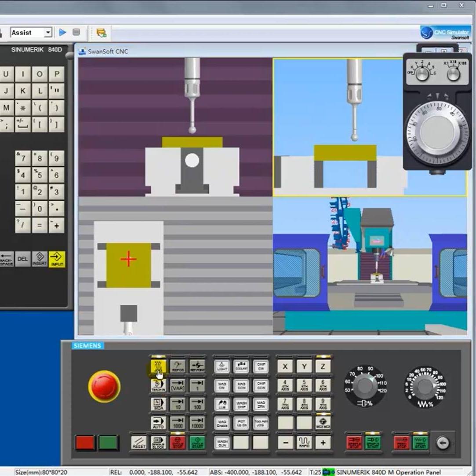Viewport: 476px width, 476px height.
Task: Click the red Feed Stop key
Action: [401, 443]
